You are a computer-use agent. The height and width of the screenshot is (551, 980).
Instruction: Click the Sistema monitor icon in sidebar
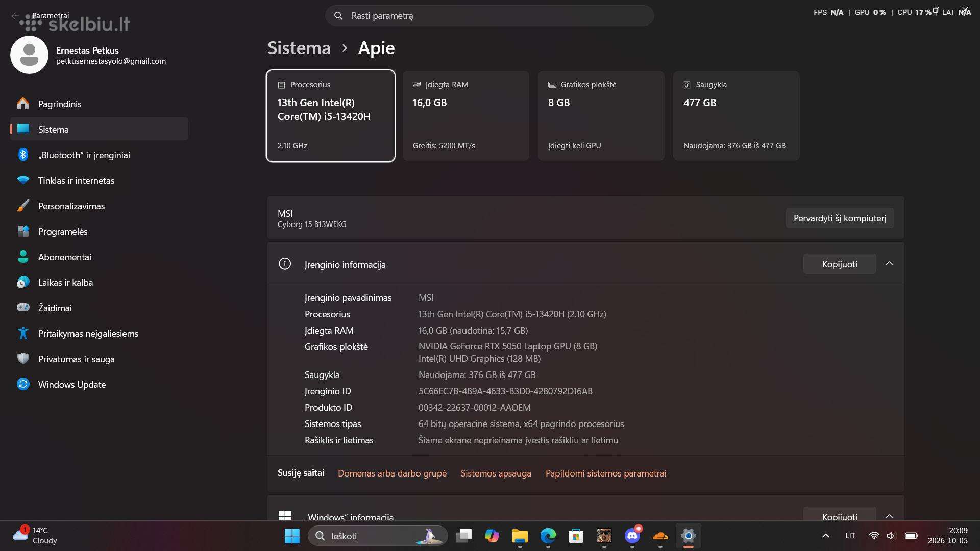(23, 129)
